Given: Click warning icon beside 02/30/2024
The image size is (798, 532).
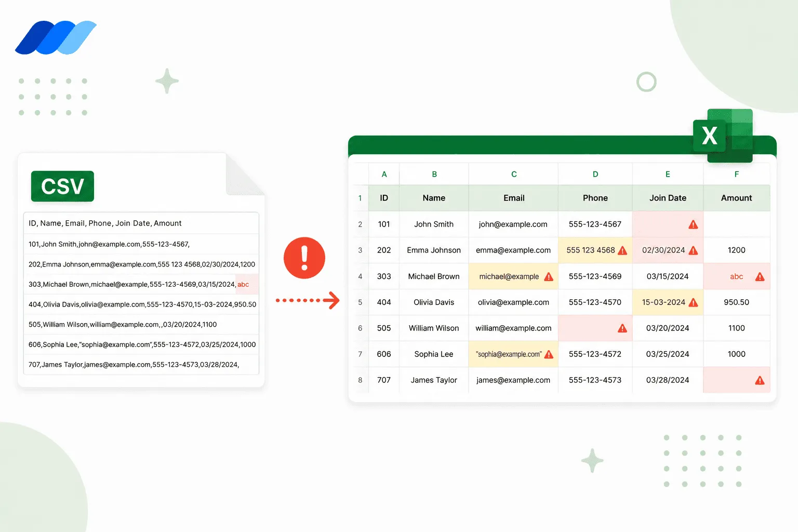Looking at the screenshot, I should (x=693, y=250).
